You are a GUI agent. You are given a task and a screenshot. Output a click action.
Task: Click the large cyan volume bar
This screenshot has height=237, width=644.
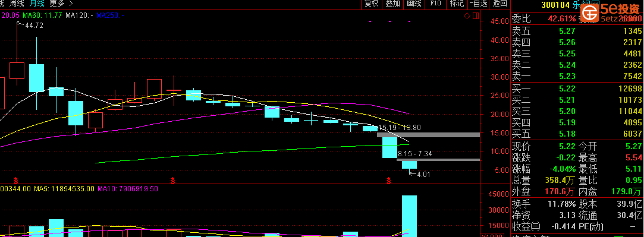click(409, 216)
